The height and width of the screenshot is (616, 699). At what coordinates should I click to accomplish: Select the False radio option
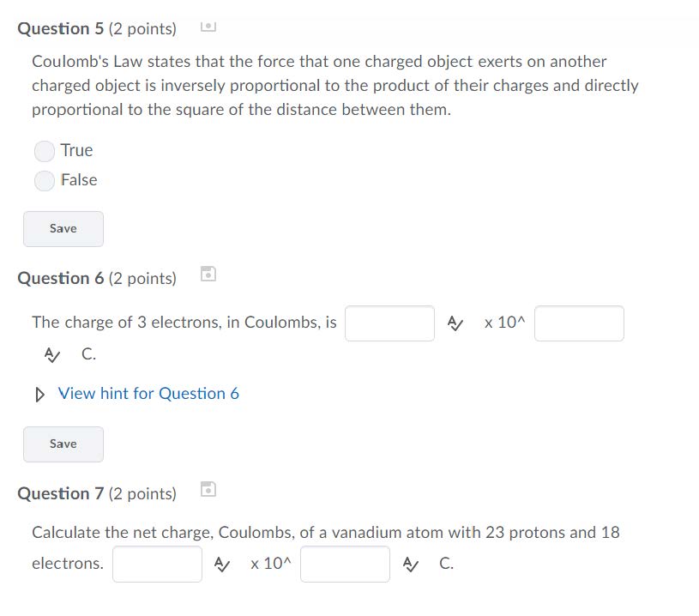45,181
